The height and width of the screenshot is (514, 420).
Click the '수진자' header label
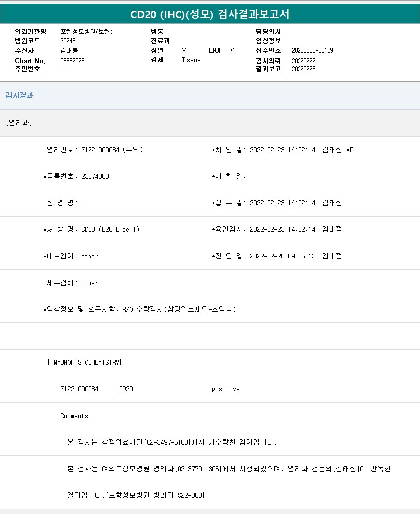pos(24,51)
